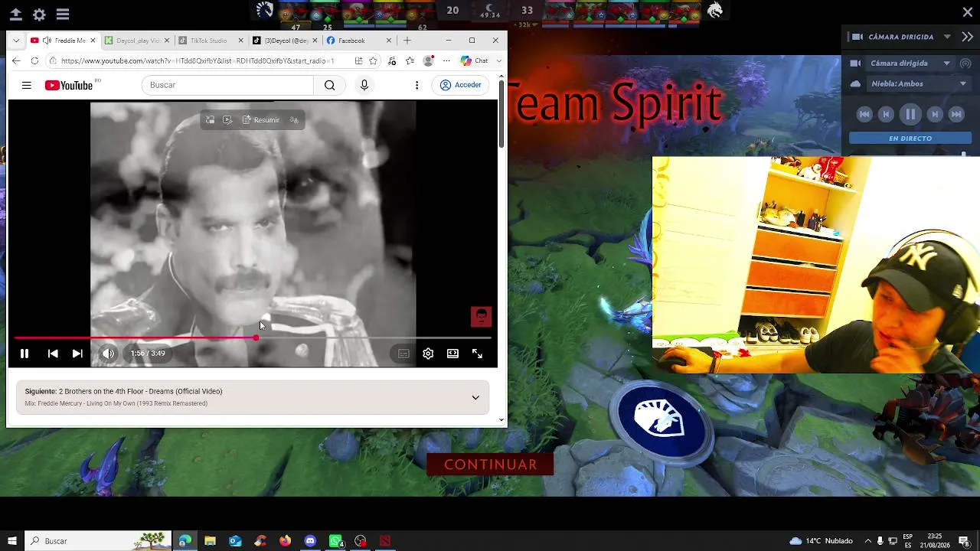Screen dimensions: 980x551
Task: Open Firefox from the taskbar
Action: (285, 541)
